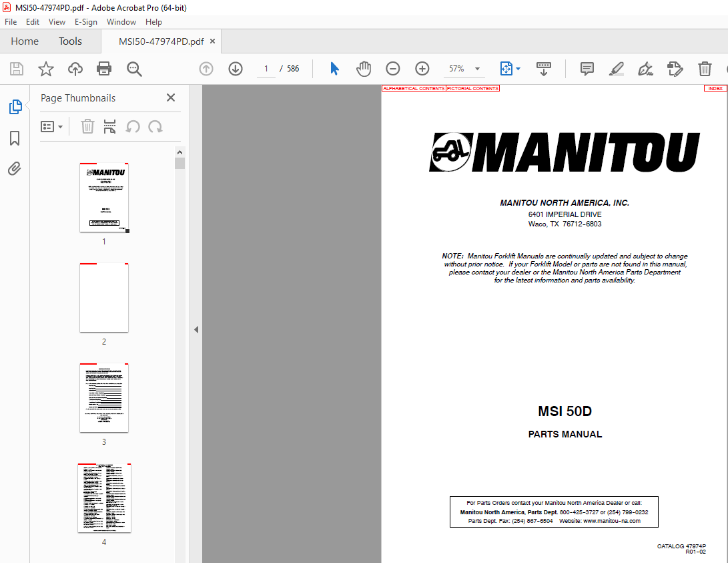Screen dimensions: 728x563
Task: Activate the Hand pan tool
Action: [x=364, y=69]
